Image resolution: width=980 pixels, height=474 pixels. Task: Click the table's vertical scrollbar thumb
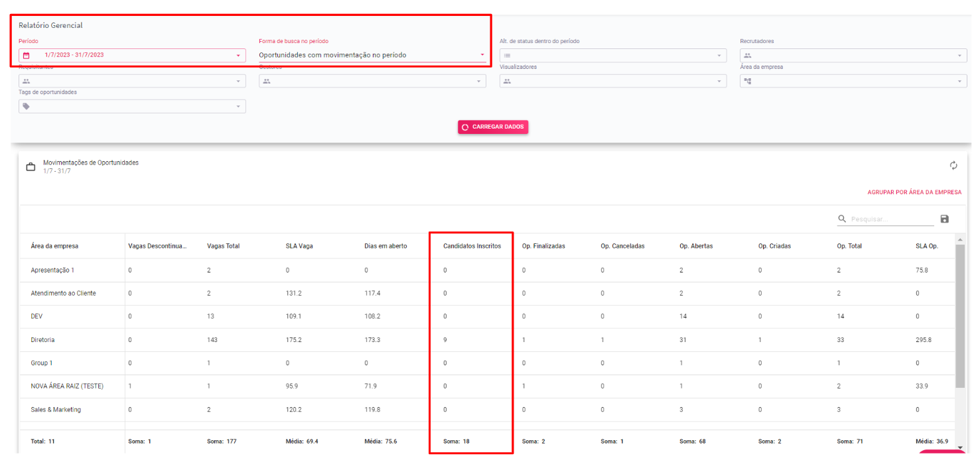[959, 315]
